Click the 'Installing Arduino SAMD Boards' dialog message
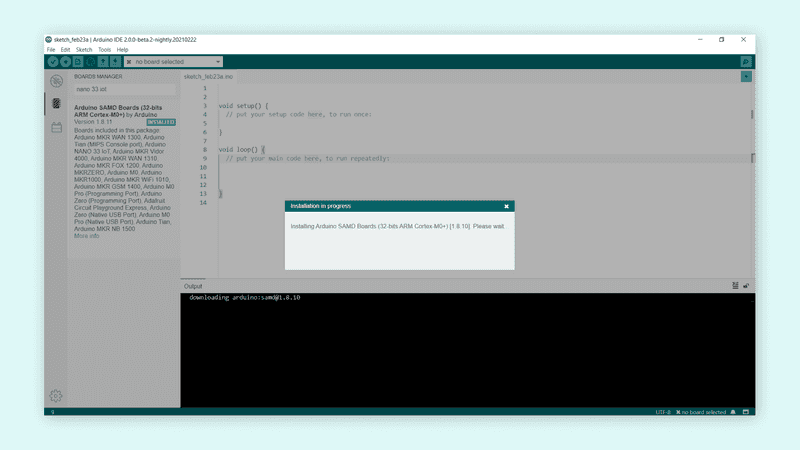This screenshot has height=450, width=800. tap(397, 226)
